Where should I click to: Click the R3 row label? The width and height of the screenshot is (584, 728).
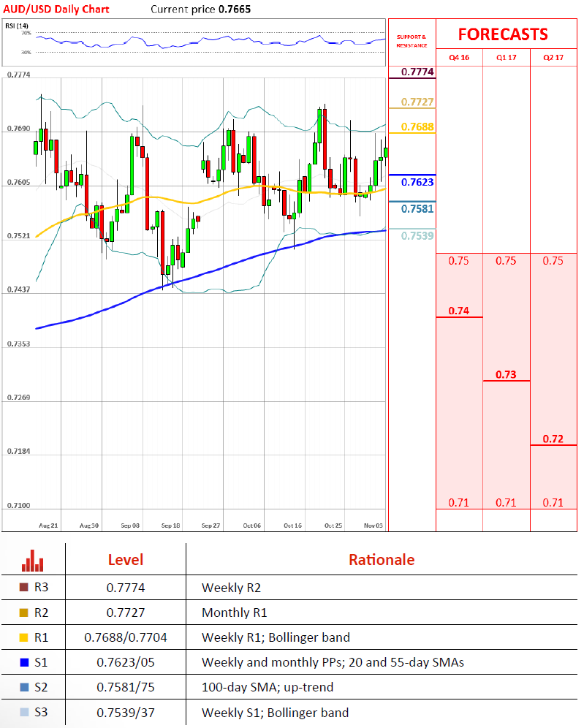(42, 588)
